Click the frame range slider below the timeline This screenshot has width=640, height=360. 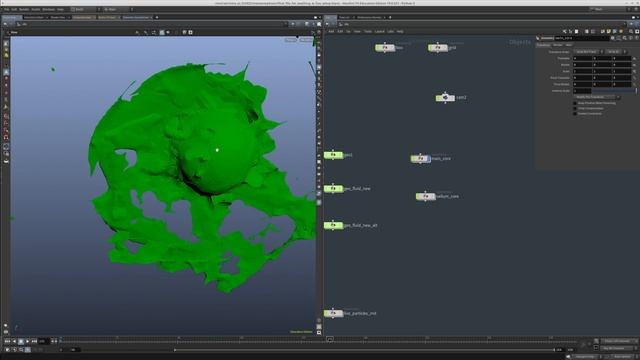[364, 350]
